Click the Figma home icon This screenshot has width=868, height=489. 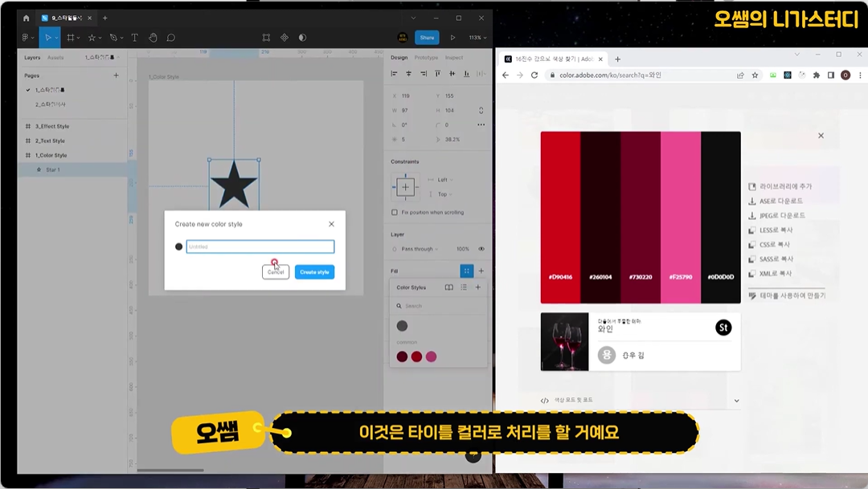pos(26,18)
